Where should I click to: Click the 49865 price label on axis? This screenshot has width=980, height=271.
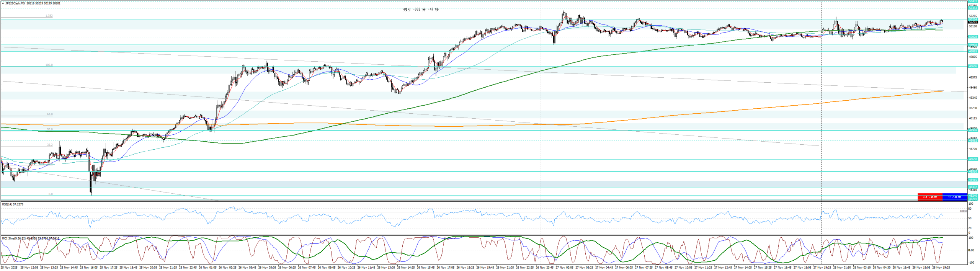[973, 51]
